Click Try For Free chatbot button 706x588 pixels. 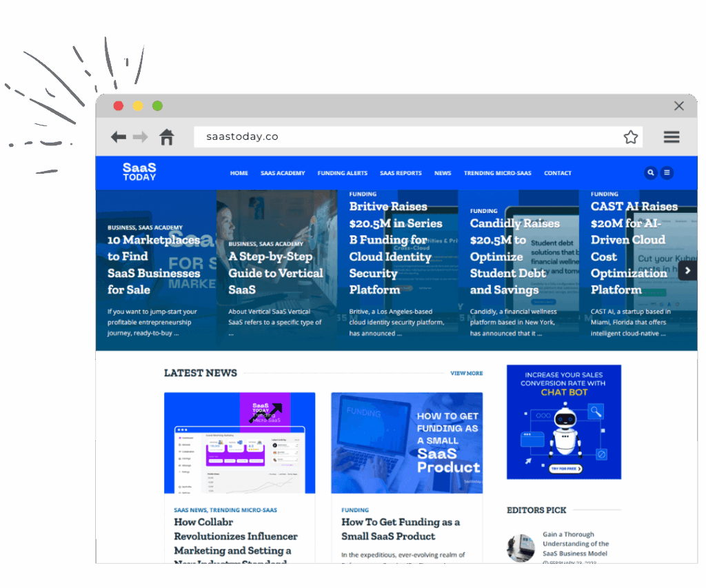point(564,469)
